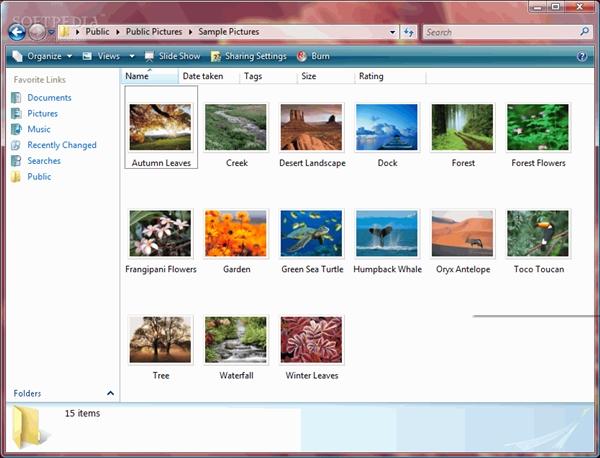Click the magnifier icon in Search box
Viewport: 600px width, 458px height.
point(584,32)
